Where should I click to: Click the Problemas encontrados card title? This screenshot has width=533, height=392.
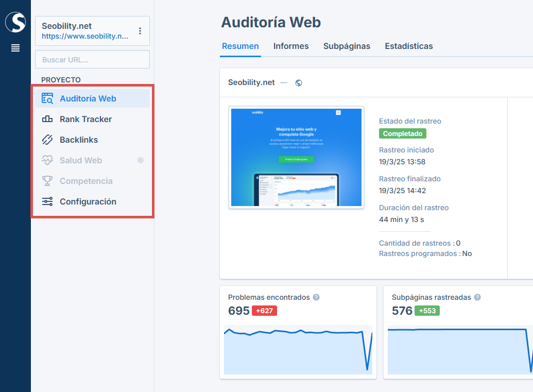269,298
